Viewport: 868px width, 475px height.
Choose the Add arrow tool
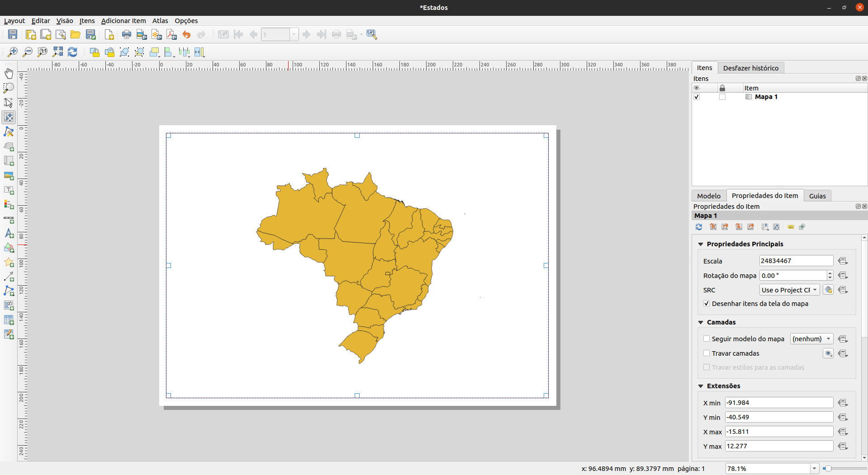point(9,277)
